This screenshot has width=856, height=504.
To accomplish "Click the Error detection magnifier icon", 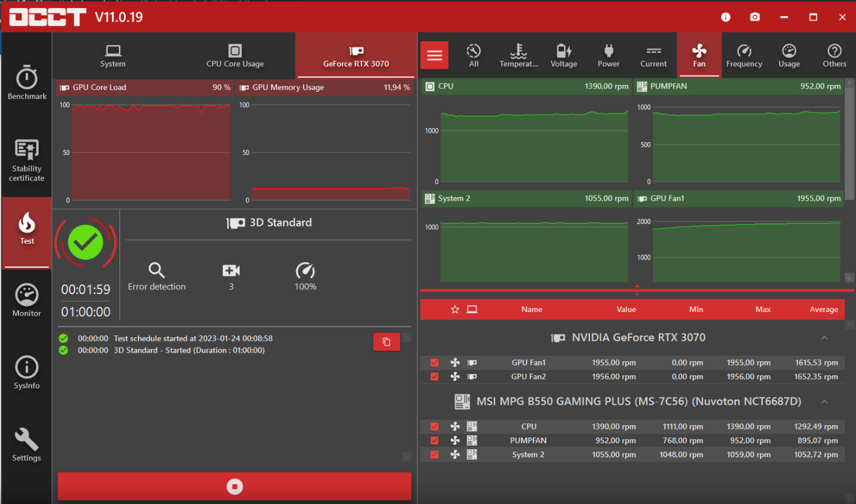I will coord(156,270).
